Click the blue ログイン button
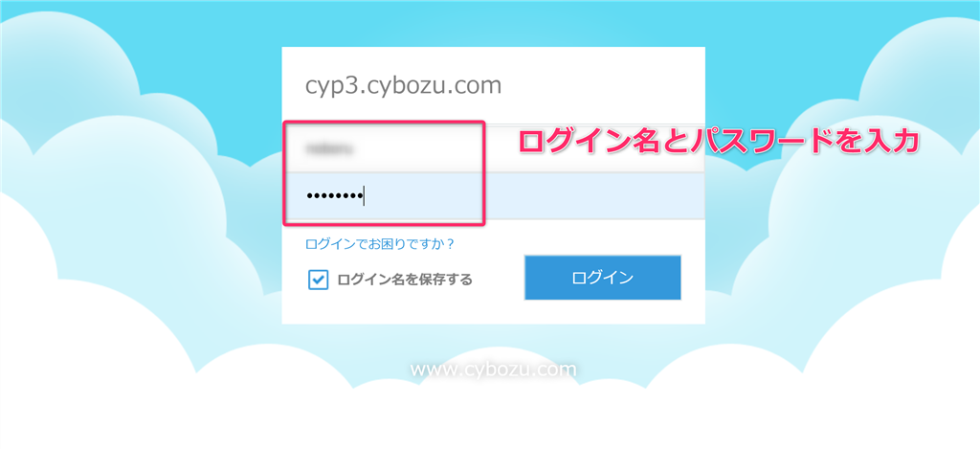980x449 pixels. [x=603, y=278]
